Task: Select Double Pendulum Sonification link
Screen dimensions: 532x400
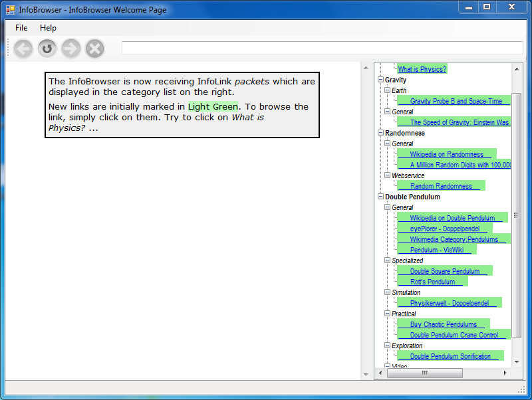Action: point(450,356)
